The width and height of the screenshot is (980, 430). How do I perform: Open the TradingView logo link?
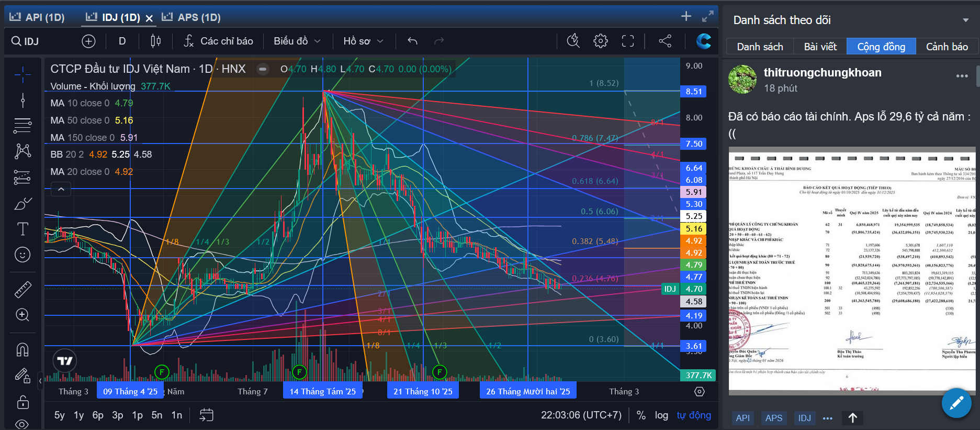(65, 361)
